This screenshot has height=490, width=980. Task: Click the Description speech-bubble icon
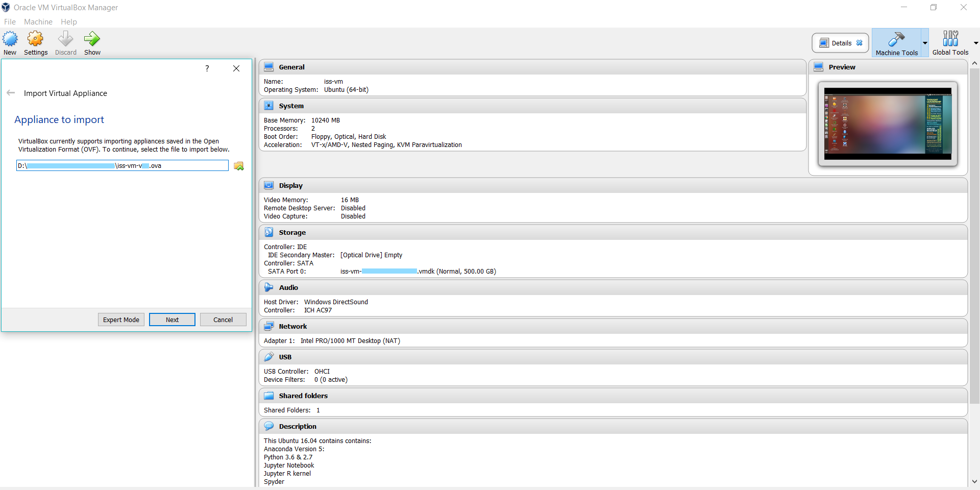click(x=269, y=426)
